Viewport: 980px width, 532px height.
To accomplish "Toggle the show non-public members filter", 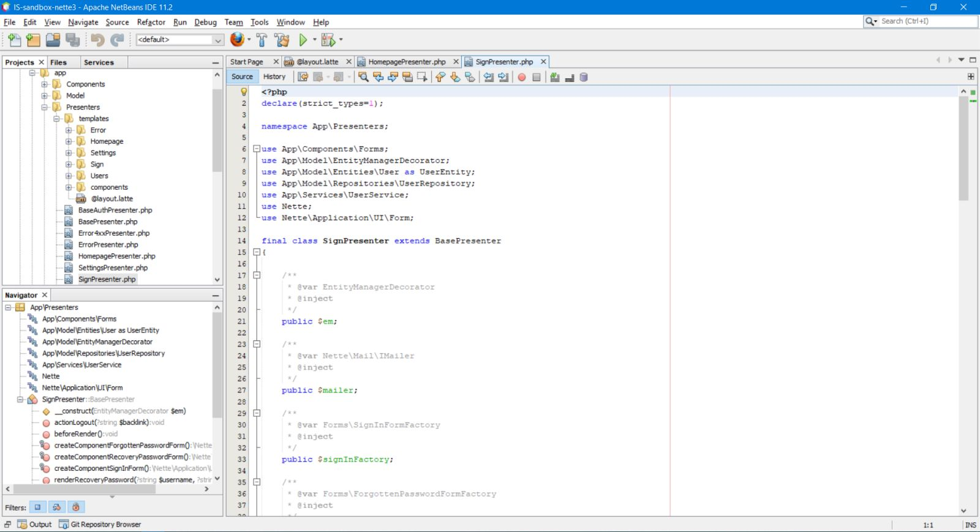I will tap(76, 507).
